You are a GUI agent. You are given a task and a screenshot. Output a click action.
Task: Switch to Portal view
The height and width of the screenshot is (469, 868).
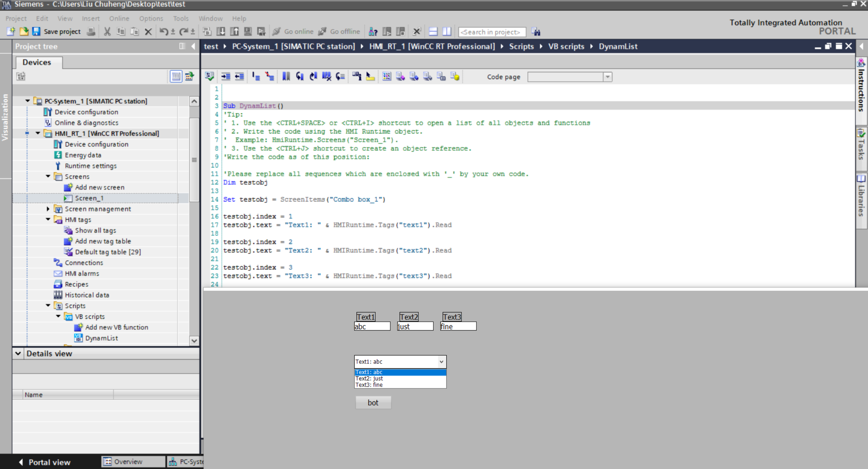(44, 462)
